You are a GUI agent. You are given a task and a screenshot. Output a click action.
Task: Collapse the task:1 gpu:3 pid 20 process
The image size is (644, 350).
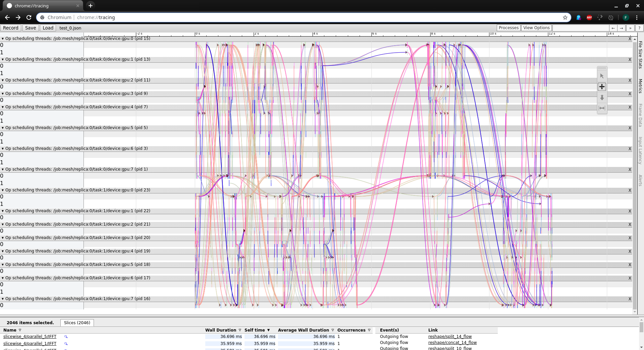(x=3, y=238)
